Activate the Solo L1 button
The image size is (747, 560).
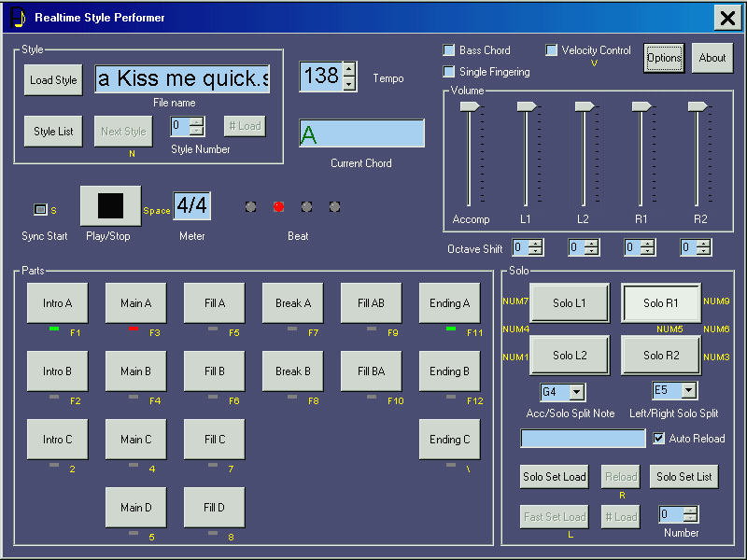click(569, 303)
